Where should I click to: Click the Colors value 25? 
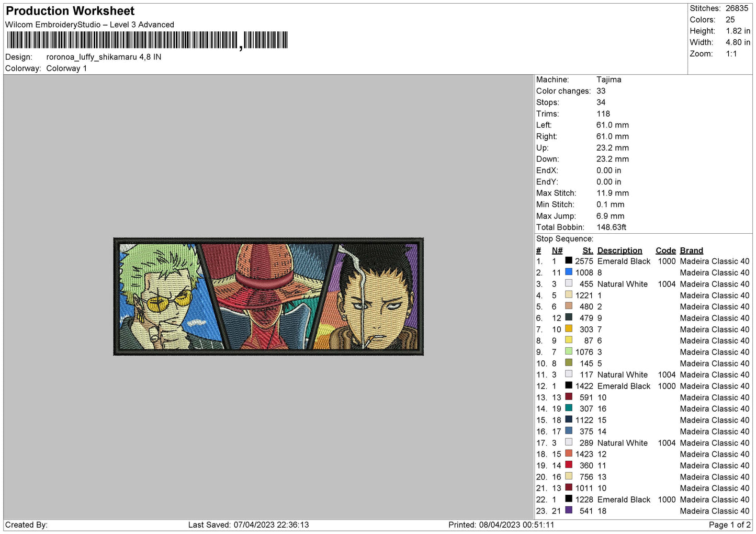point(730,20)
